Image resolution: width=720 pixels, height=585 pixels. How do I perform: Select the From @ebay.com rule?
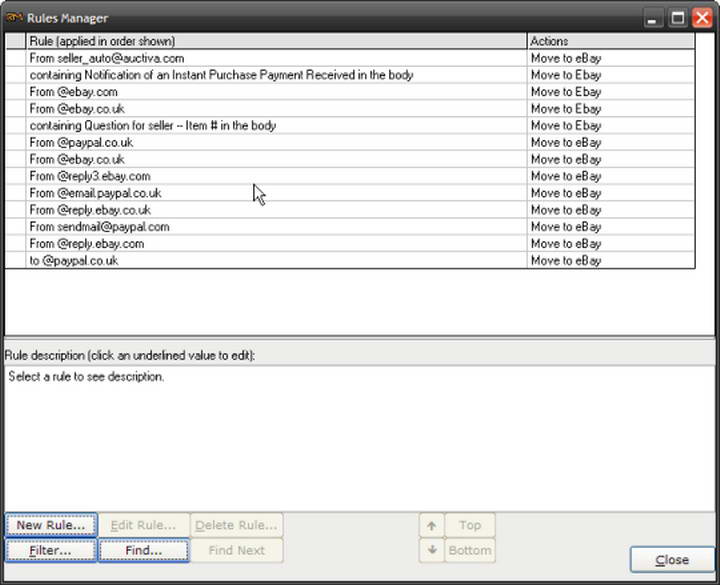(x=276, y=92)
